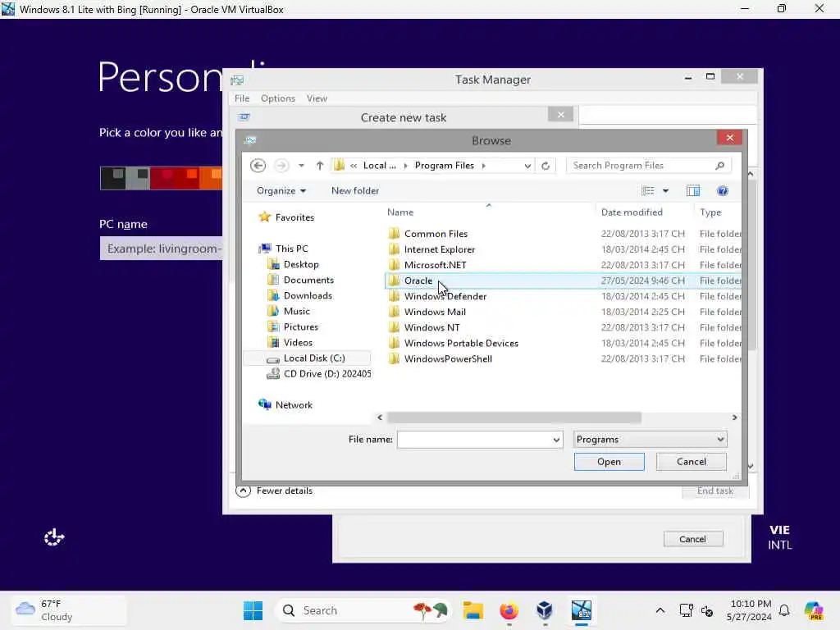Show the preview pane icon

pyautogui.click(x=693, y=190)
